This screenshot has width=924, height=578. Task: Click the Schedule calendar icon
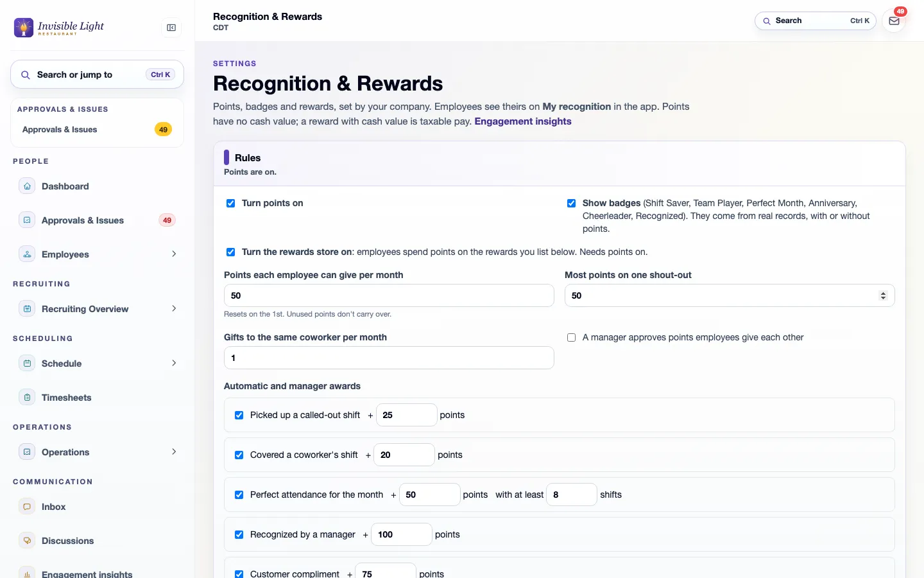(27, 363)
